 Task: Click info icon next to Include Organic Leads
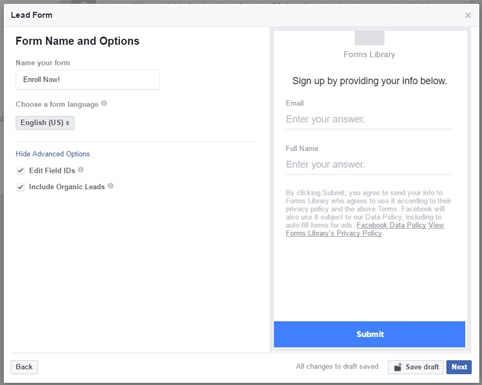click(111, 186)
